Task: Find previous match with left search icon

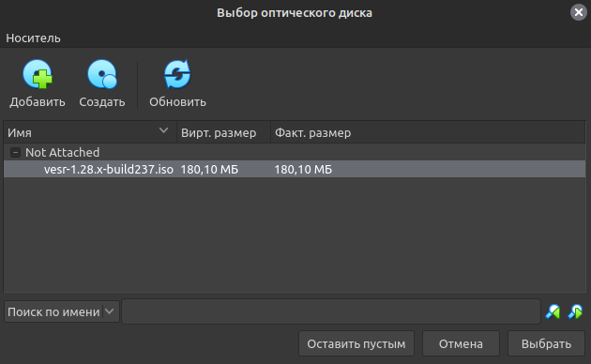Action: point(553,311)
